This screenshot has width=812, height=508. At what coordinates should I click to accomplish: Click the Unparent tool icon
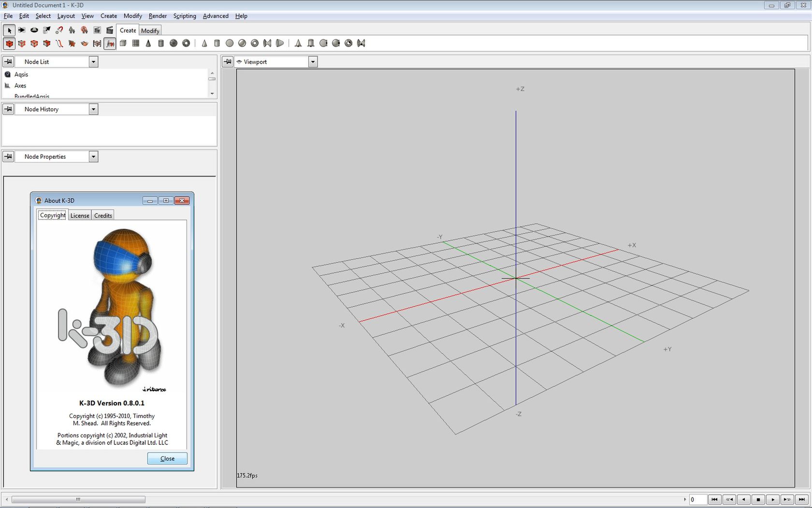pos(85,30)
